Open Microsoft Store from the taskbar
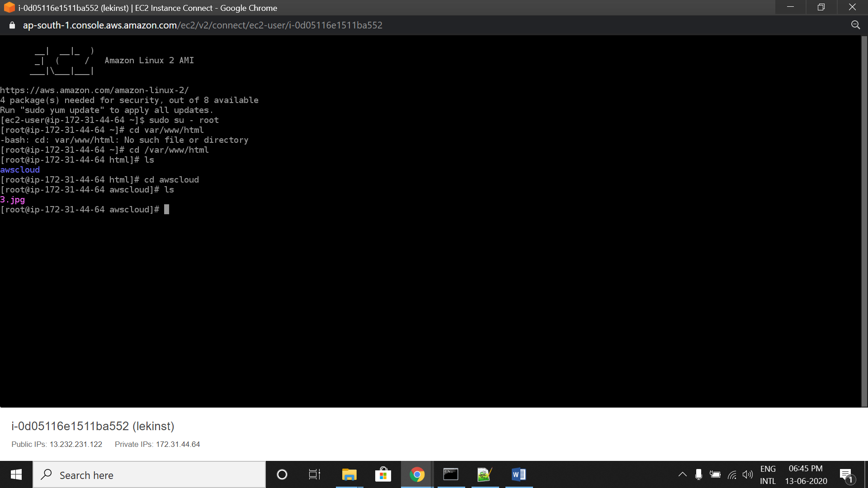The height and width of the screenshot is (488, 868). point(383,475)
